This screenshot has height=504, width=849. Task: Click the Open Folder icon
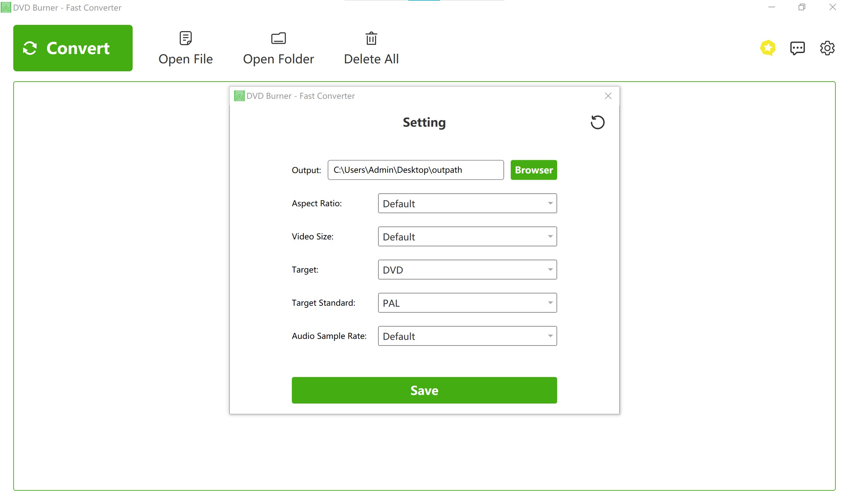pyautogui.click(x=279, y=38)
